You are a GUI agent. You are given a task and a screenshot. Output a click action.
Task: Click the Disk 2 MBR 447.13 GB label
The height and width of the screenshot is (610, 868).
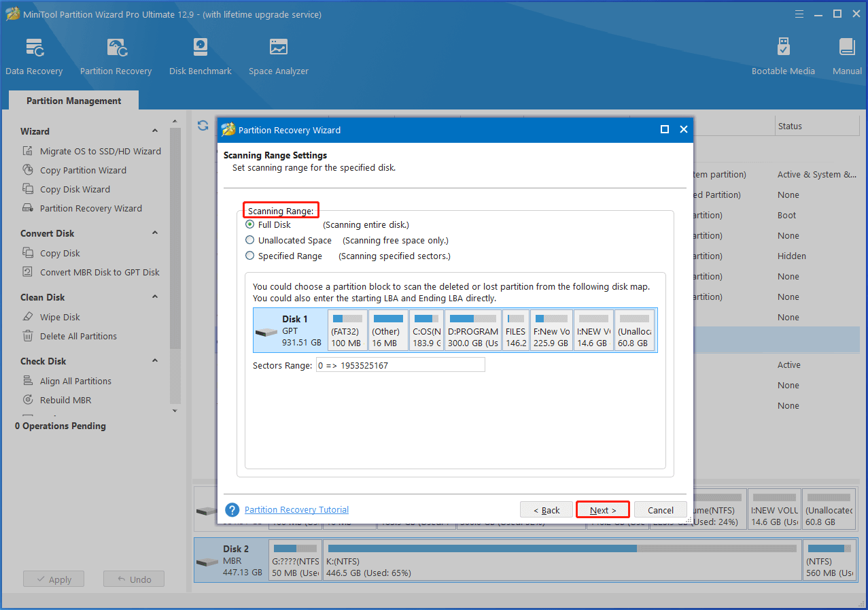coord(243,560)
